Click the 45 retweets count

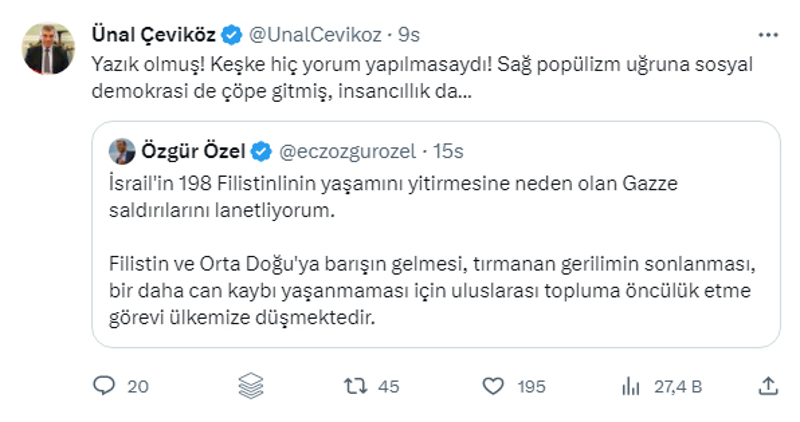(389, 386)
